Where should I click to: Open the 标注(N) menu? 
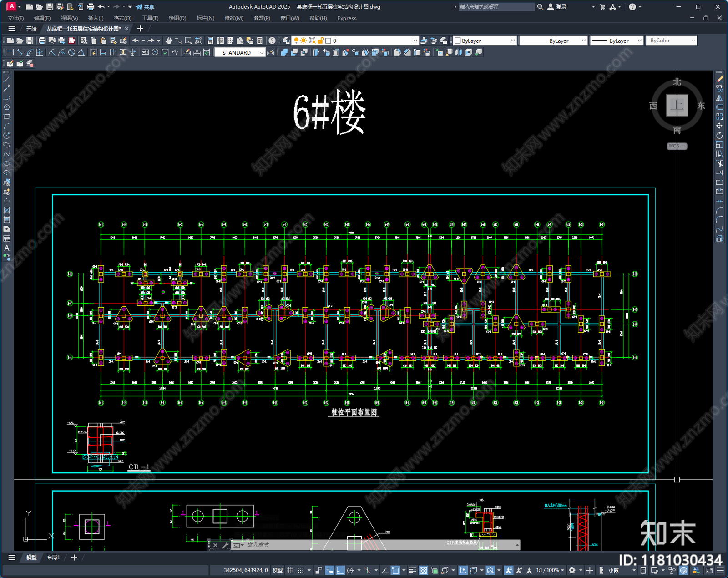click(x=205, y=18)
